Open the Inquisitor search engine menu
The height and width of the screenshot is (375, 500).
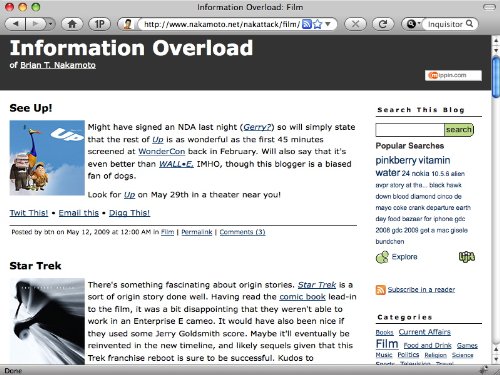click(x=413, y=24)
